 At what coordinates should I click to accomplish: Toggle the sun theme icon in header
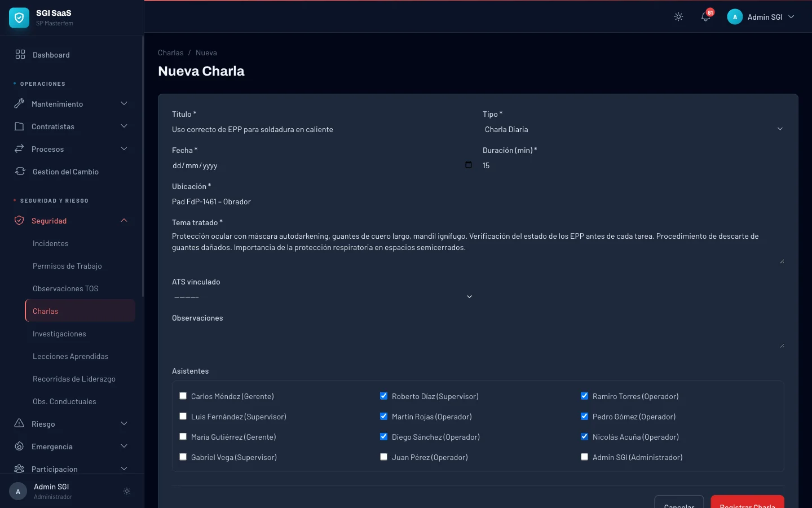pos(678,17)
